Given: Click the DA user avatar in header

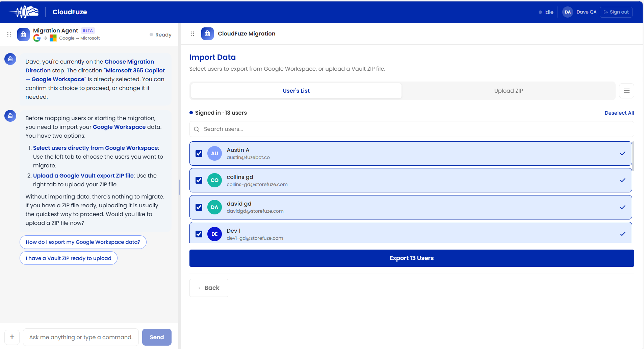Looking at the screenshot, I should (568, 12).
